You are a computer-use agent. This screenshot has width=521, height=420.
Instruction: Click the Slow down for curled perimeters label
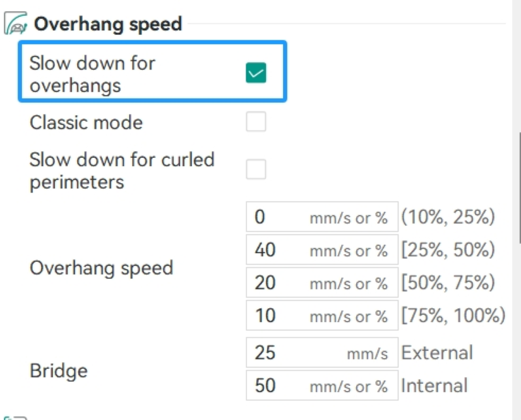122,171
